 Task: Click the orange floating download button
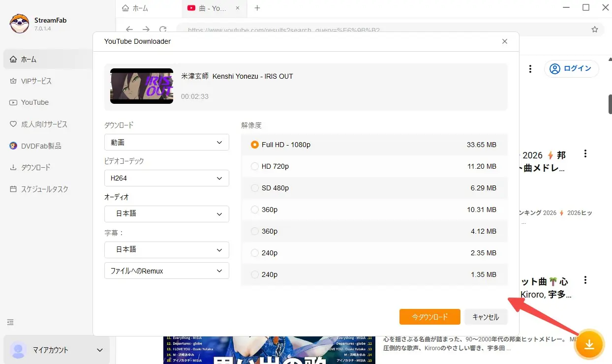click(589, 344)
